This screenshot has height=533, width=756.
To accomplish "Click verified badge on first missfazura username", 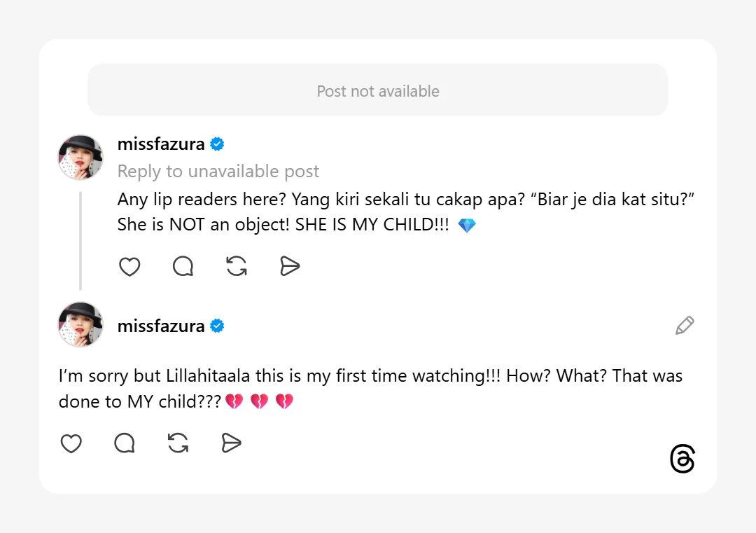I will (217, 144).
